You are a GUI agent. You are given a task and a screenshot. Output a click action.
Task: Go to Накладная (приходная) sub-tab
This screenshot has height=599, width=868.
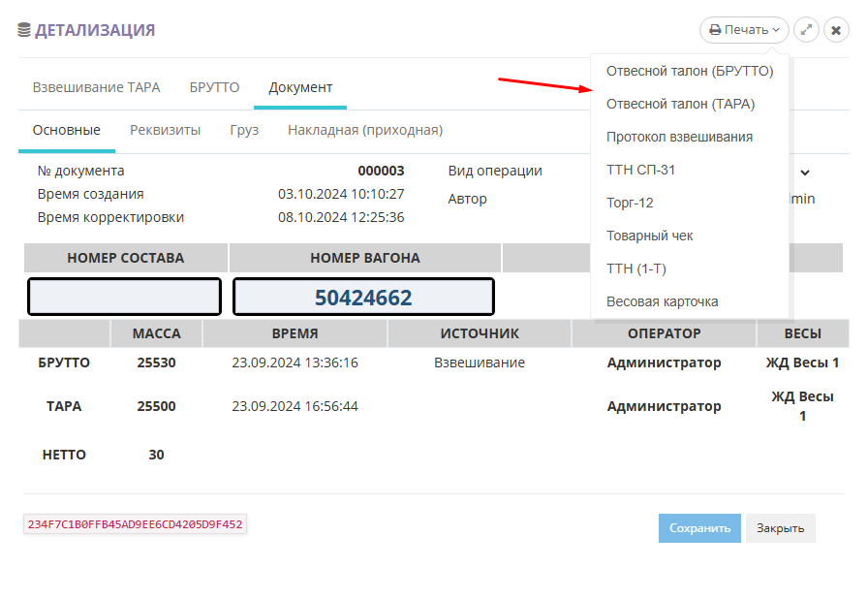click(364, 130)
